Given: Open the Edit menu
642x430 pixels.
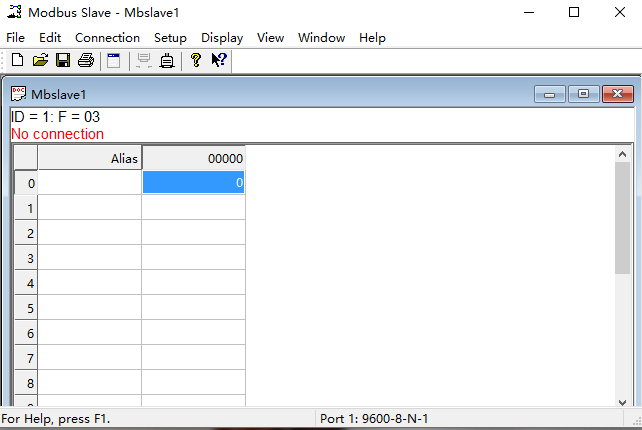Looking at the screenshot, I should tap(50, 38).
